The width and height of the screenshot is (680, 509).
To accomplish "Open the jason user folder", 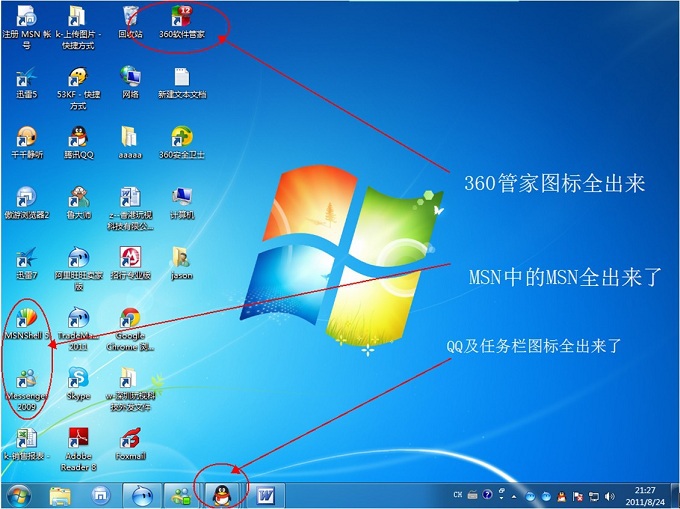I will [x=181, y=258].
